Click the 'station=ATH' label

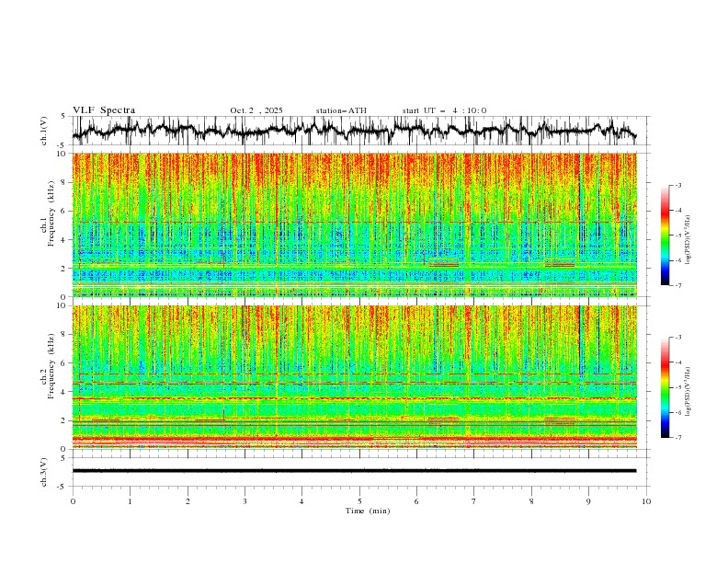coord(341,110)
